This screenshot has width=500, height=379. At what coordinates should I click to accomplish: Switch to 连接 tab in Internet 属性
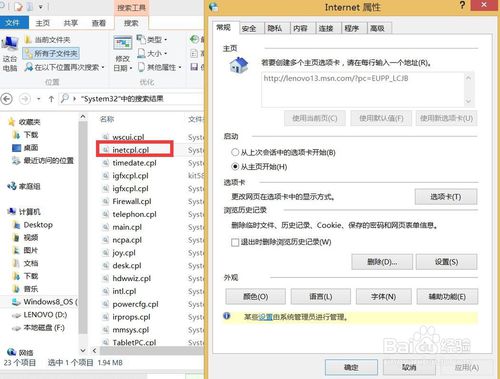(326, 29)
